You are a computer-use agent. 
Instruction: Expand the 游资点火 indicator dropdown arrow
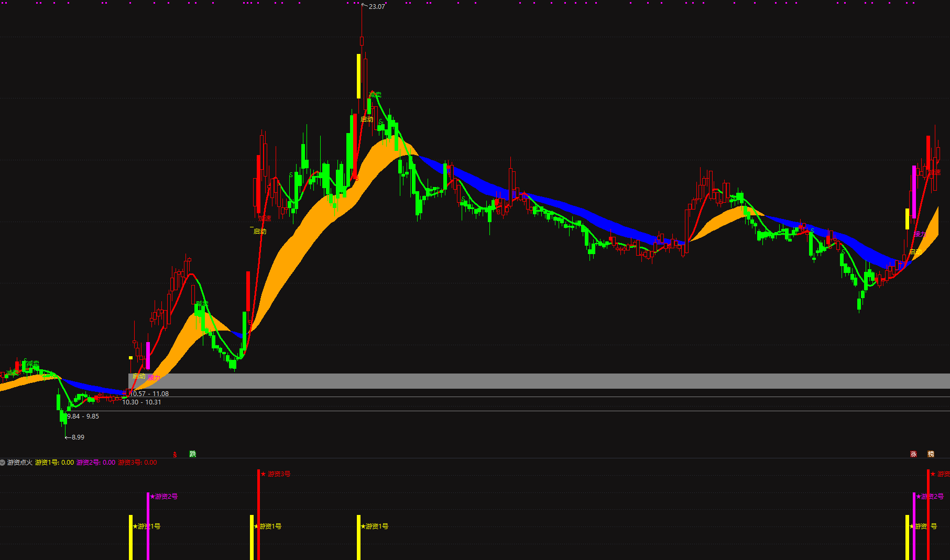click(x=3, y=463)
